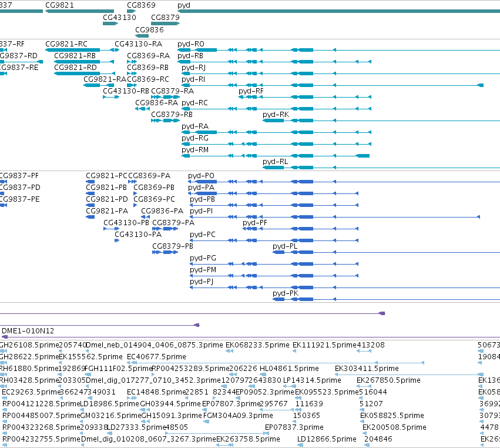
Task: Select protein pyd-PC
Action: coord(203,235)
